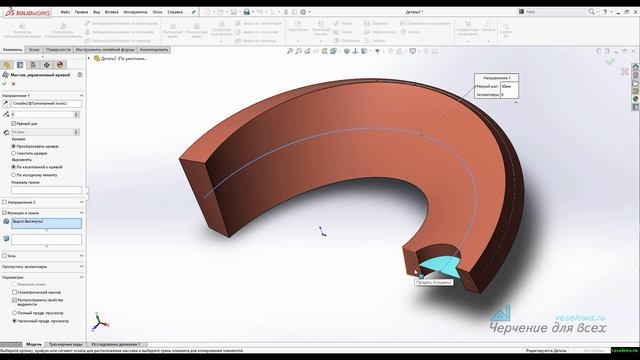Open the second icon in the right task pane
Viewport: 640px width, 360px height.
pos(636,75)
